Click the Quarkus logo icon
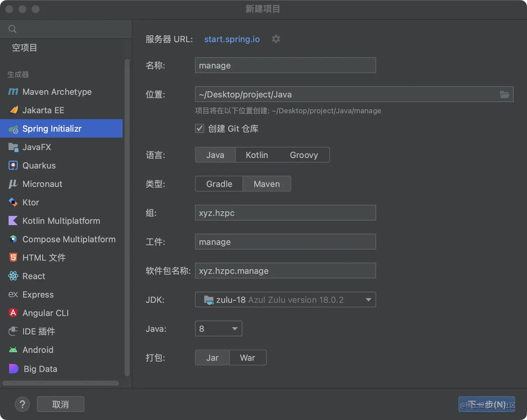This screenshot has width=527, height=420. (13, 165)
